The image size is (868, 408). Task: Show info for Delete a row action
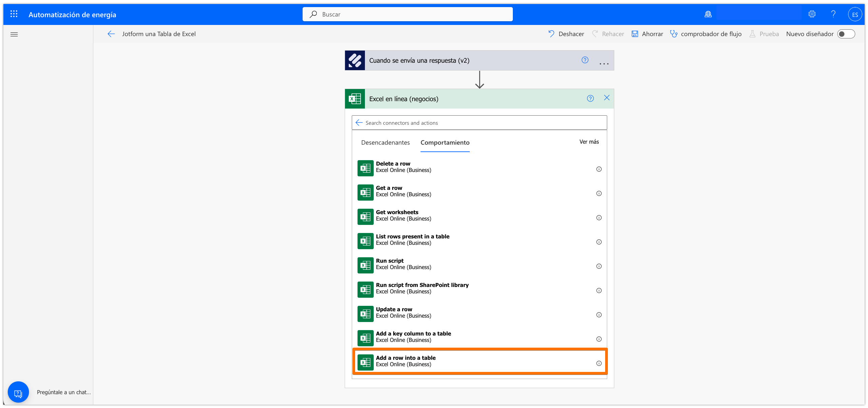click(x=599, y=169)
